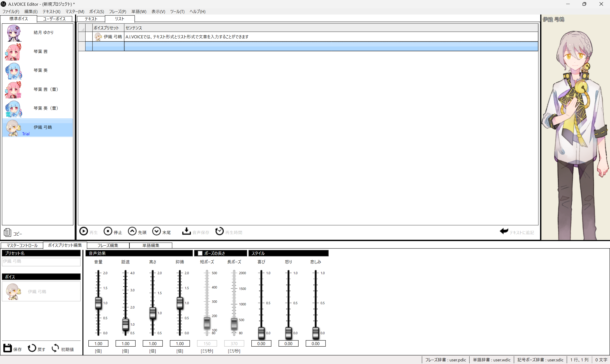Click the 停止 stop playback icon

click(x=108, y=231)
